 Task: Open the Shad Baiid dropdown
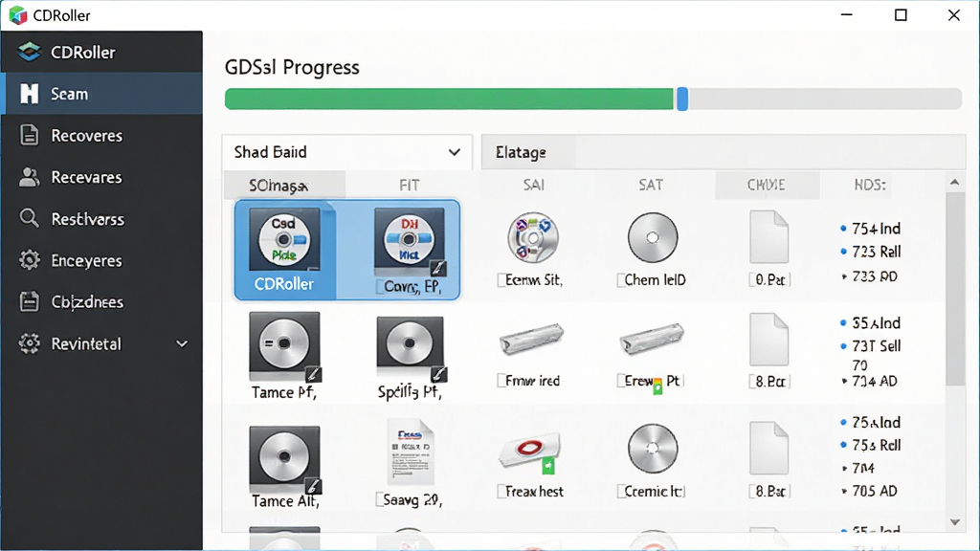[346, 152]
